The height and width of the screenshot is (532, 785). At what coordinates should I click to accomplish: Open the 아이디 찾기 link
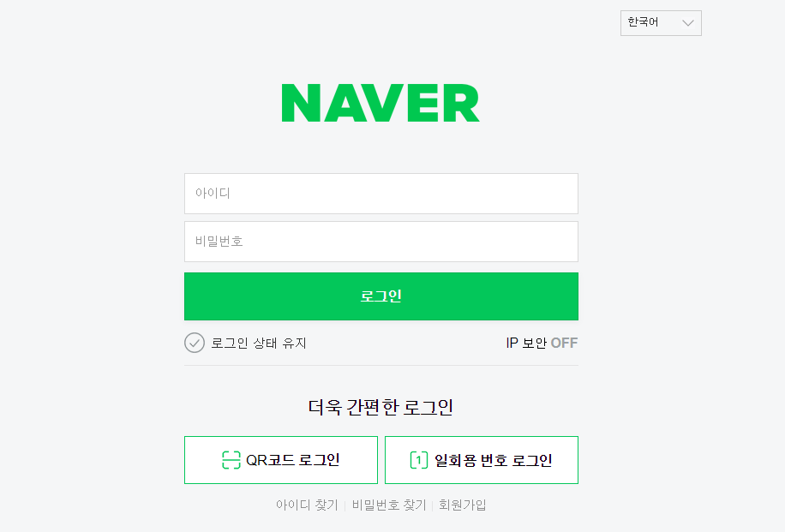[x=307, y=505]
